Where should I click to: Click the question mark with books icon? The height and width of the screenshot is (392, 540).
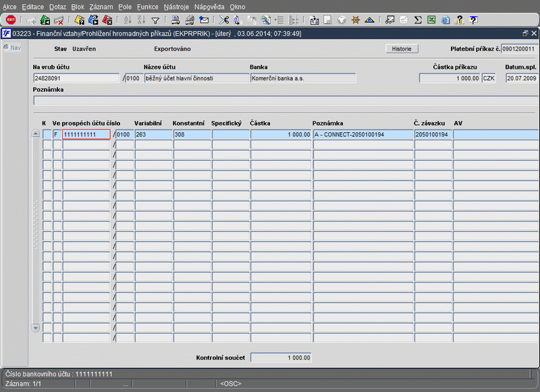[460, 20]
